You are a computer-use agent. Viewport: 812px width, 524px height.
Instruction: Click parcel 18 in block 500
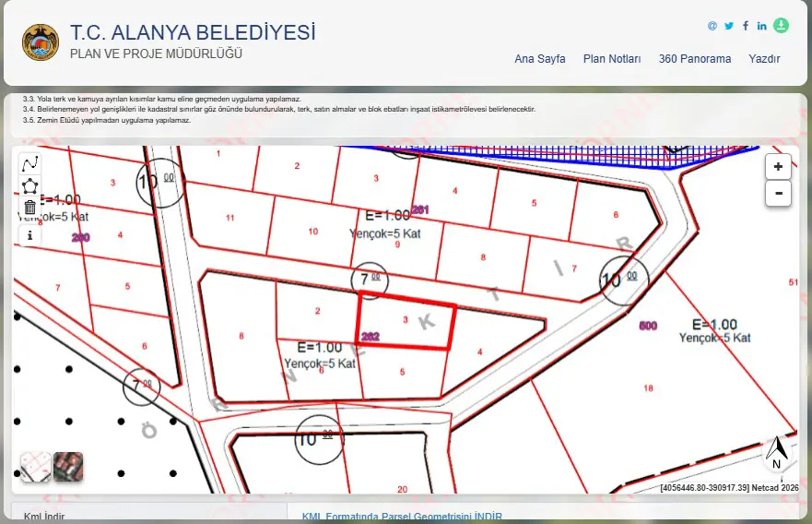click(648, 387)
